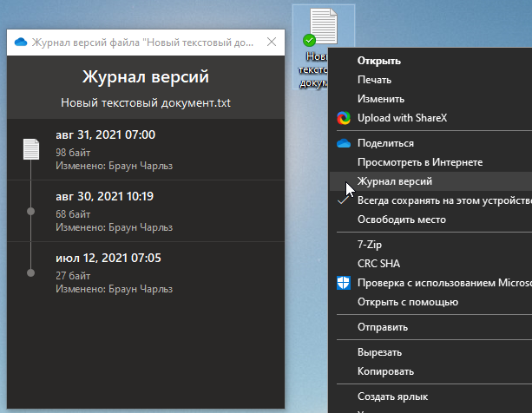The image size is (532, 413).
Task: Click the 98 байт size label
Action: (x=73, y=153)
